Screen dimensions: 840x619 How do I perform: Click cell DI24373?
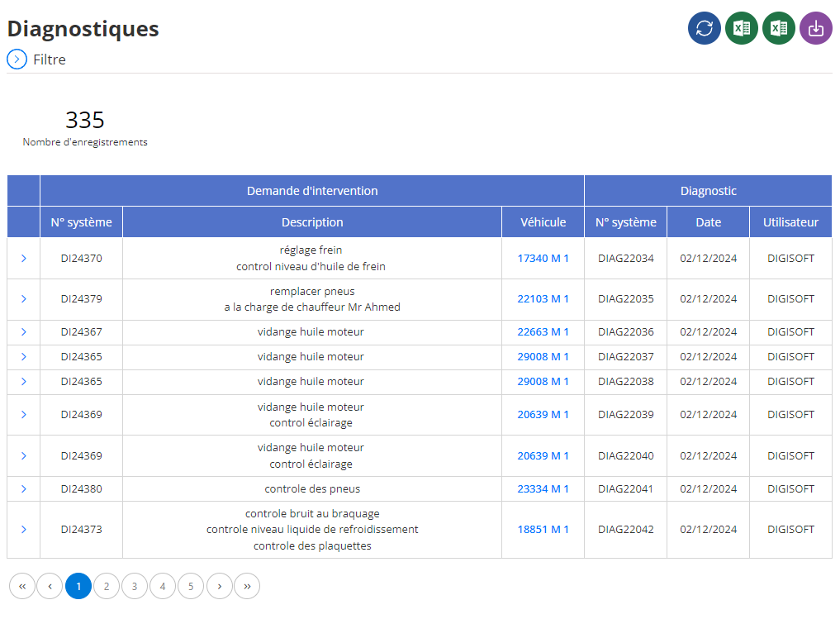tap(82, 530)
